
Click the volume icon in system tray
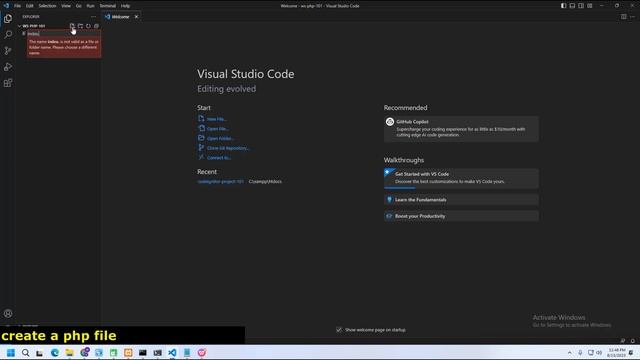tap(599, 353)
